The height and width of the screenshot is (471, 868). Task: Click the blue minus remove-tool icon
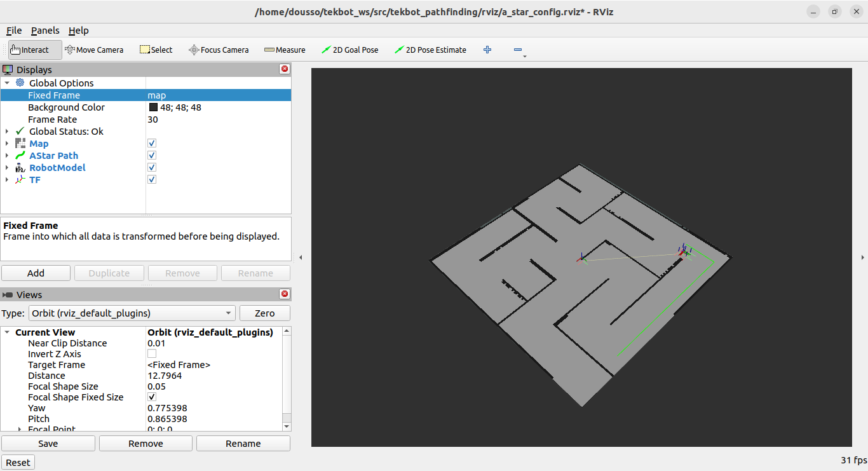tap(518, 50)
